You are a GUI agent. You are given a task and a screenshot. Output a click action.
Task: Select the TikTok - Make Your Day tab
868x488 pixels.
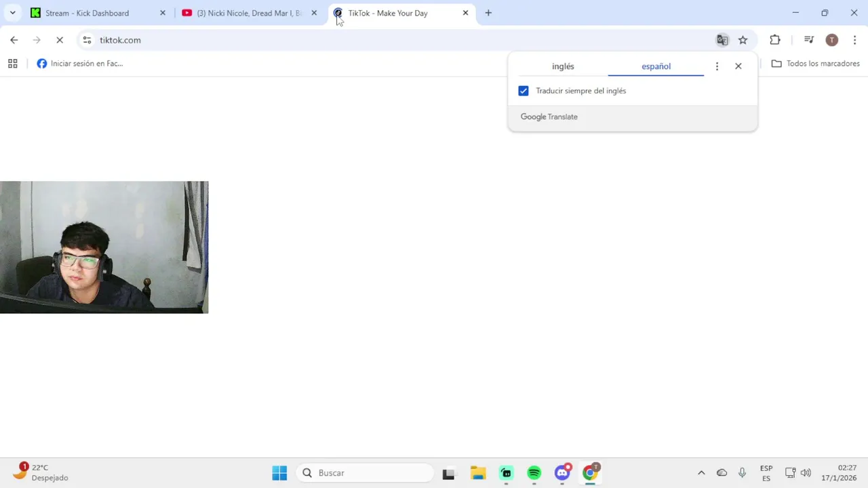click(x=401, y=13)
